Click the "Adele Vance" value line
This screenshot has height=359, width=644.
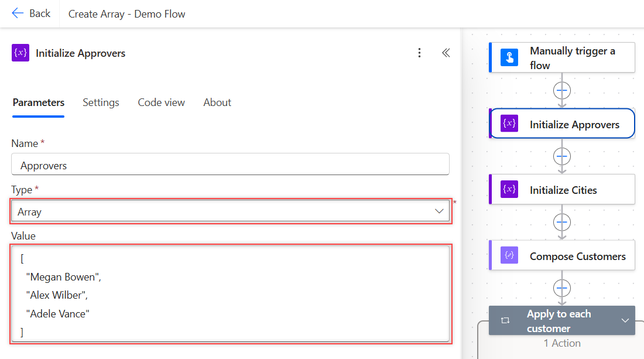(57, 314)
